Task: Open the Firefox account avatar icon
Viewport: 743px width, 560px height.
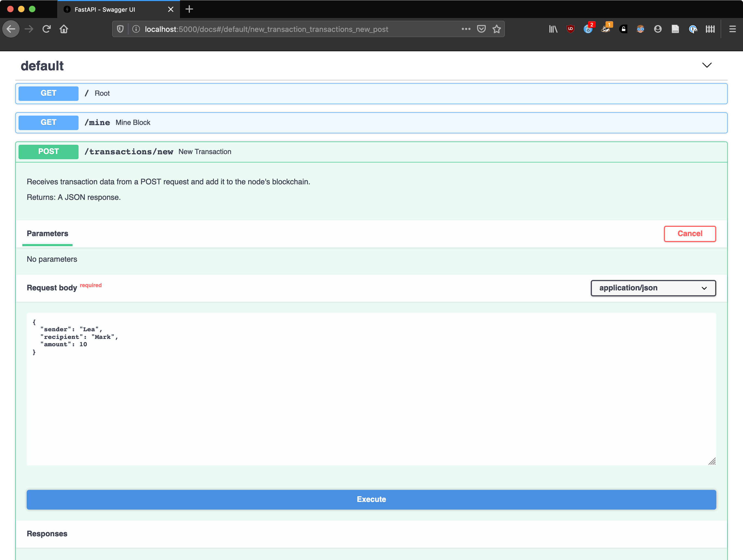Action: coord(658,29)
